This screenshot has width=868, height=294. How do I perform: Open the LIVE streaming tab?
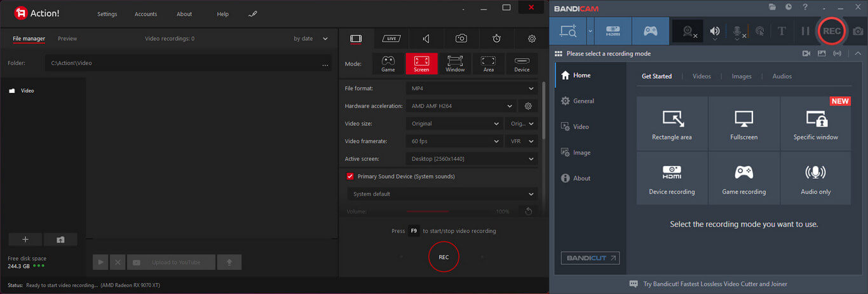pos(391,39)
